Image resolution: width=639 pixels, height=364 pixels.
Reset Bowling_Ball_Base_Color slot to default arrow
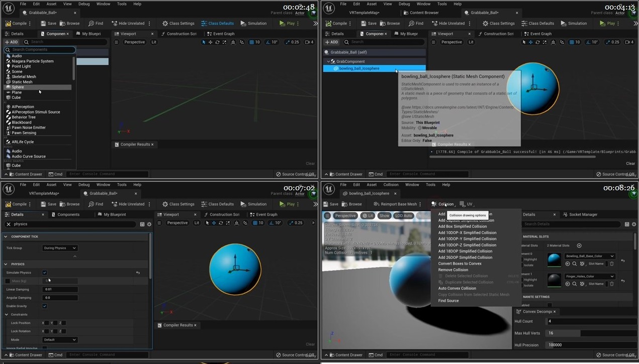pos(623,261)
